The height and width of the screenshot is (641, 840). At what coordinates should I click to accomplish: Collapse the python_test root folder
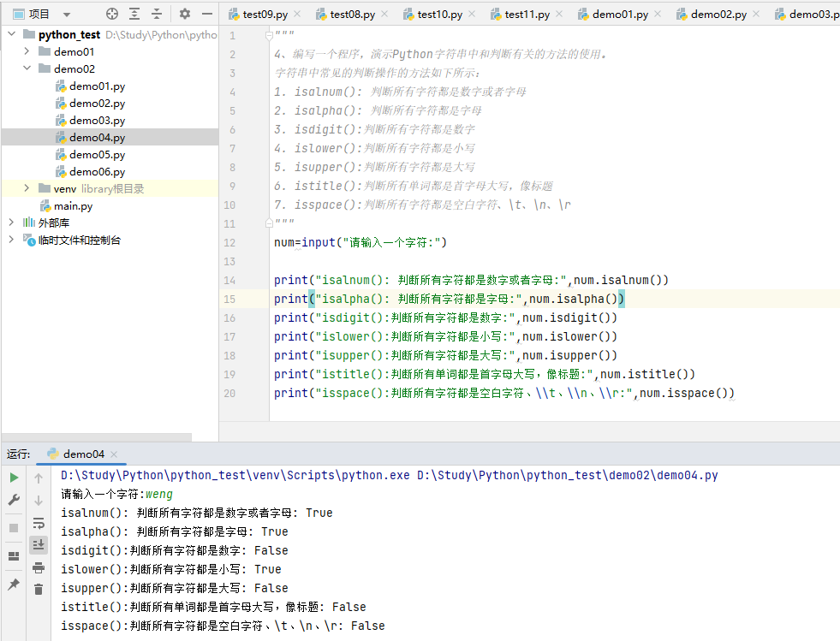tap(12, 34)
